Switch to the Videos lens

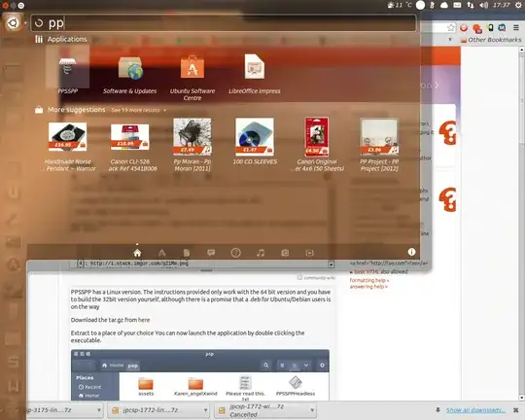tap(310, 253)
